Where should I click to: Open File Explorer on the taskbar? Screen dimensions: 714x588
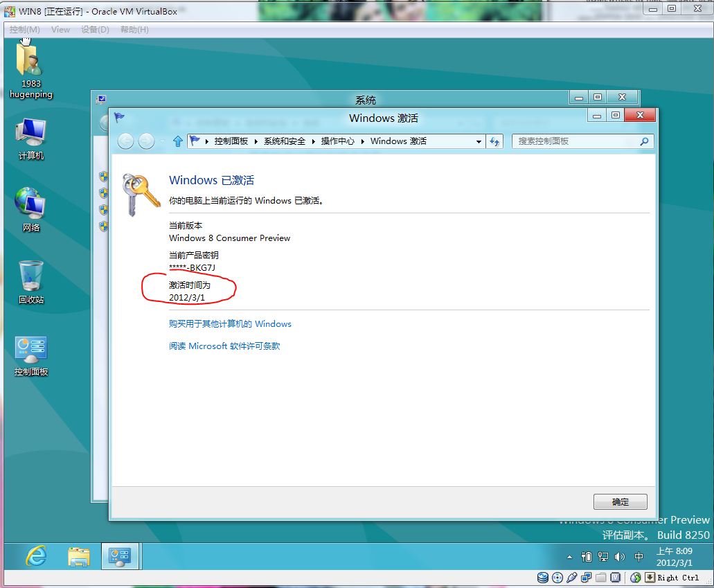(x=79, y=555)
